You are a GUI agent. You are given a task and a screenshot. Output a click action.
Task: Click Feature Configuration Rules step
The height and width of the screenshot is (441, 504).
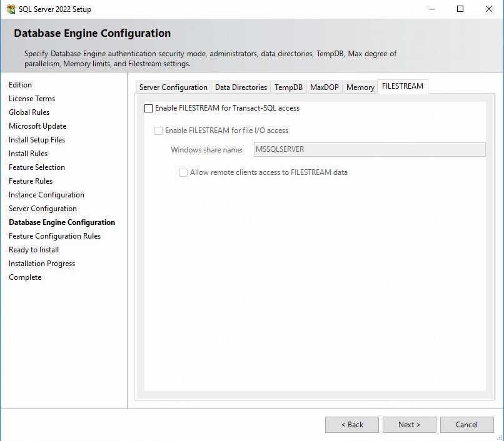coord(54,236)
